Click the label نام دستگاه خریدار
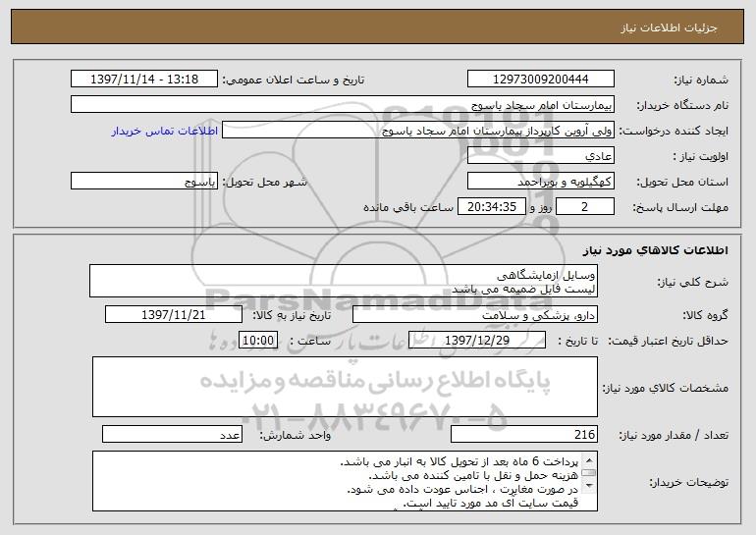This screenshot has width=756, height=535. [x=682, y=105]
